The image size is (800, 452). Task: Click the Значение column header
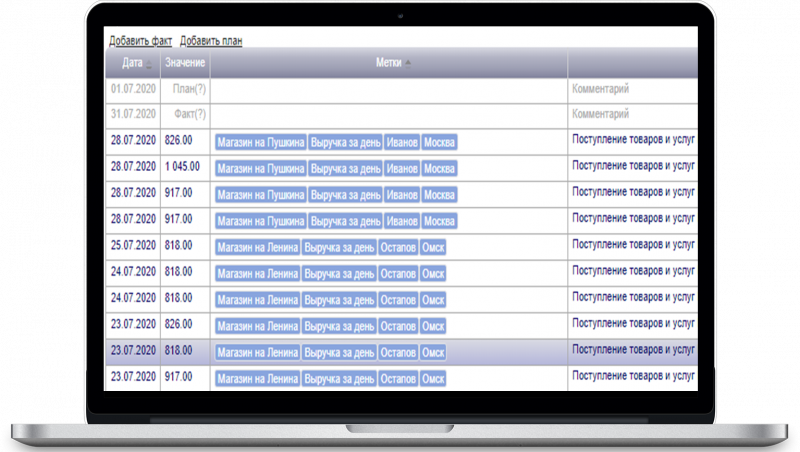point(185,63)
